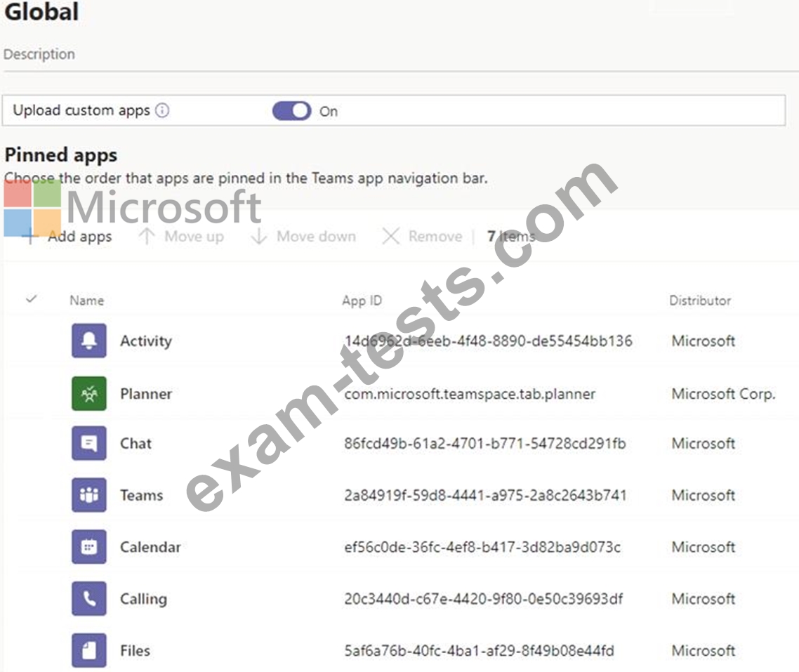Click the Calling phone app icon
This screenshot has height=672, width=799.
89,599
